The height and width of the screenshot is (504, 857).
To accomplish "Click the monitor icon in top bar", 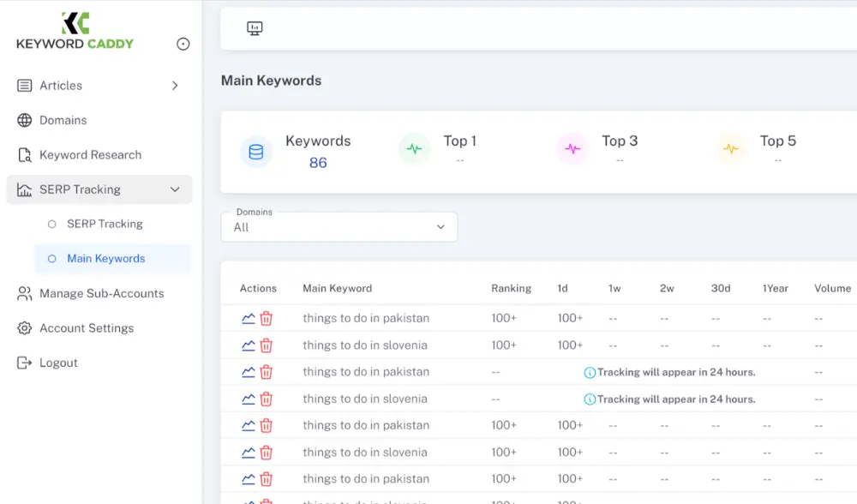I will (255, 28).
